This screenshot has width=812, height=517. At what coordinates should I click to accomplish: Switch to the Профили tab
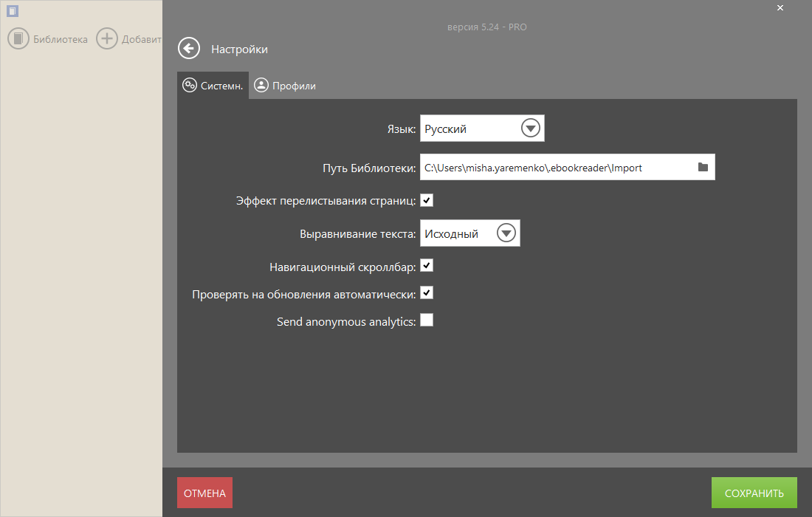pos(294,86)
